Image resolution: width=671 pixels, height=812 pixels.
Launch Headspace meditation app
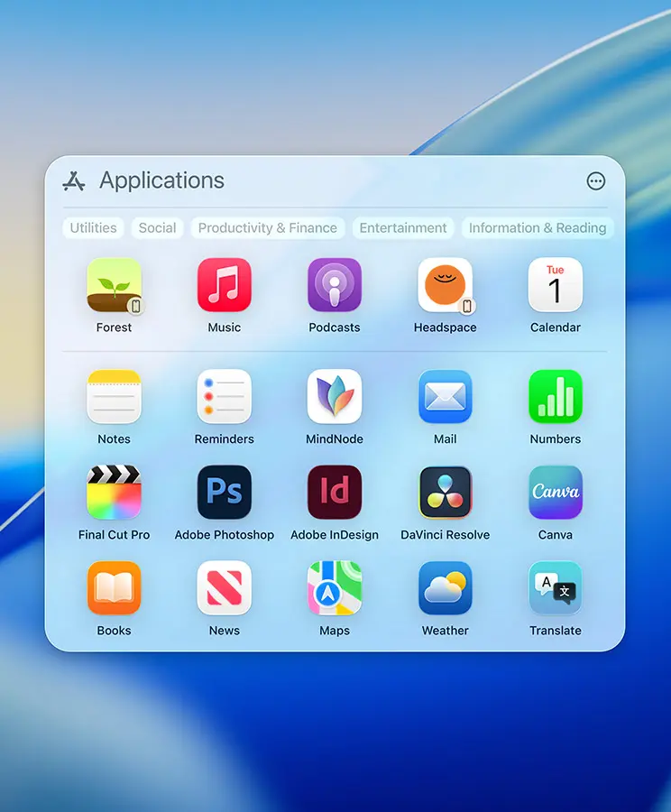pos(445,286)
